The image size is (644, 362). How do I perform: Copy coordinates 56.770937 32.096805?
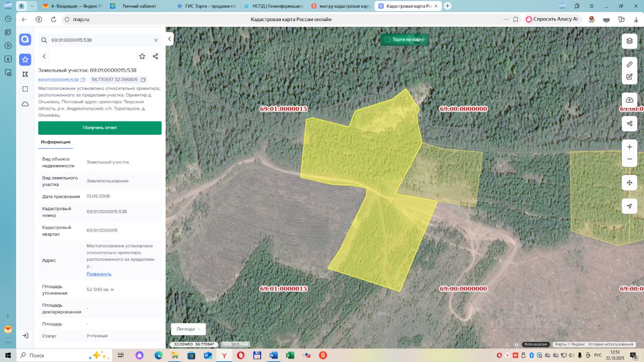143,80
